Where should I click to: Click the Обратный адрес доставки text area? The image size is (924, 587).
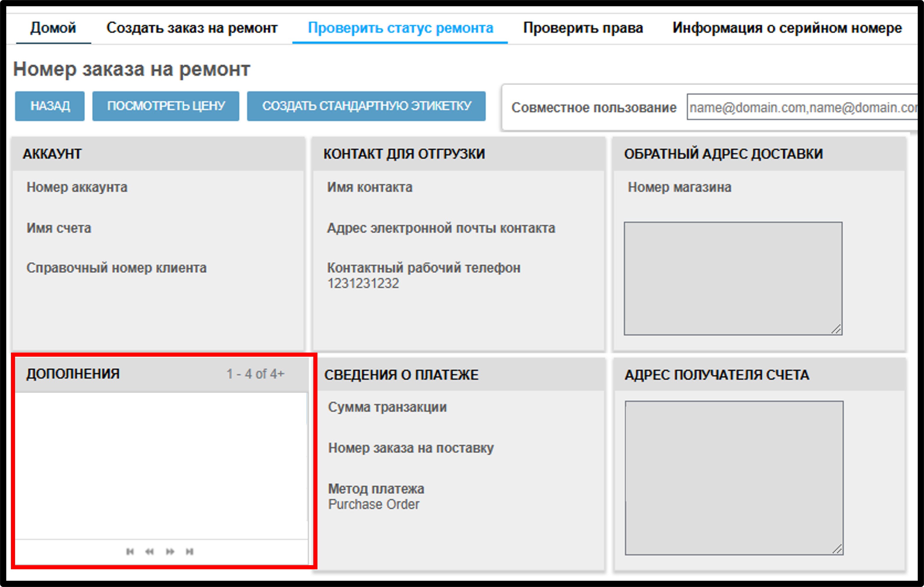click(733, 278)
